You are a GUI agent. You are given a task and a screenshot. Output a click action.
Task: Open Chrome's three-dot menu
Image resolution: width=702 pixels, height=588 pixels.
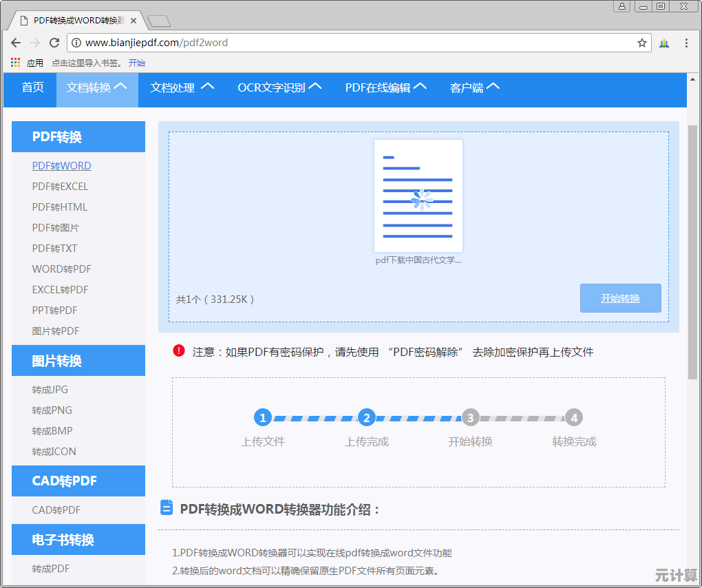point(686,43)
